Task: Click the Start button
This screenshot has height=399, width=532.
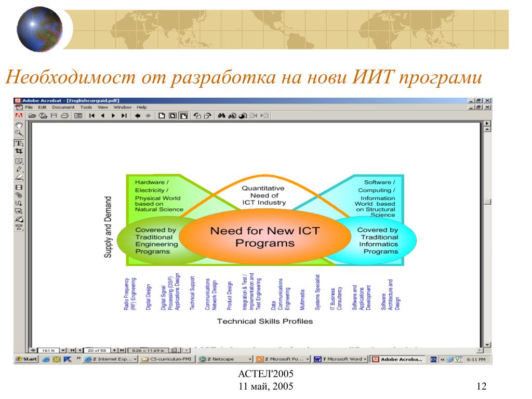Action: tap(26, 359)
